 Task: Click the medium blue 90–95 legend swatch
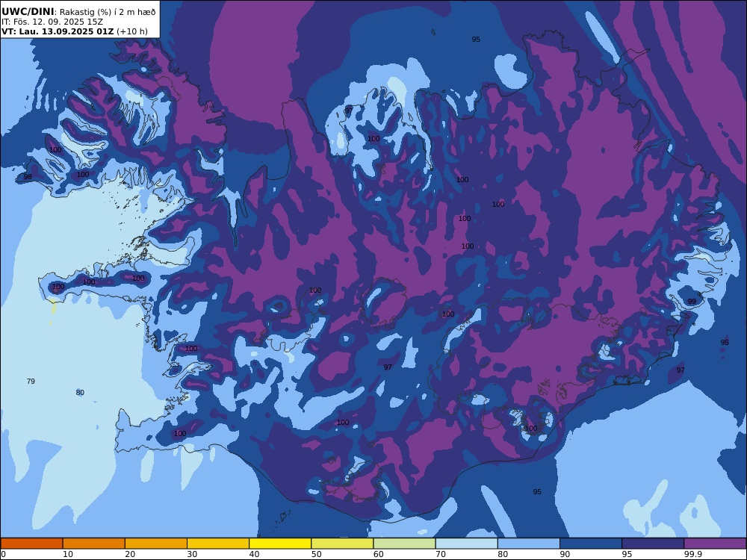[x=591, y=544]
